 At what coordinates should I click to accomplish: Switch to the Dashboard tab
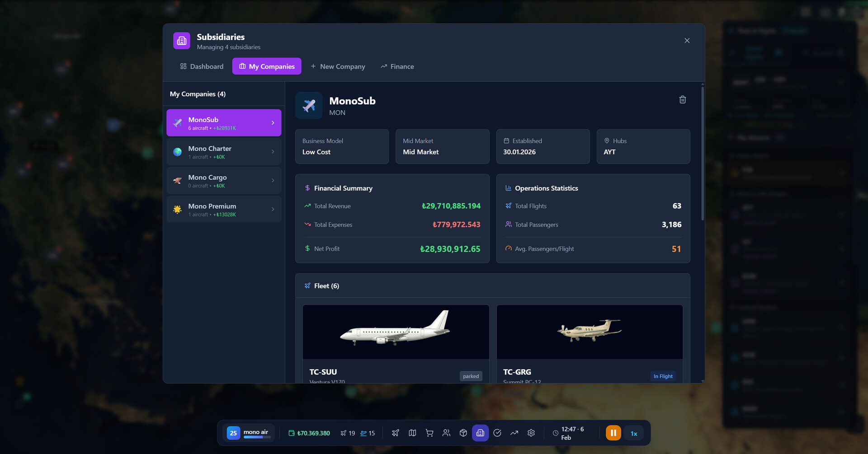pos(201,66)
